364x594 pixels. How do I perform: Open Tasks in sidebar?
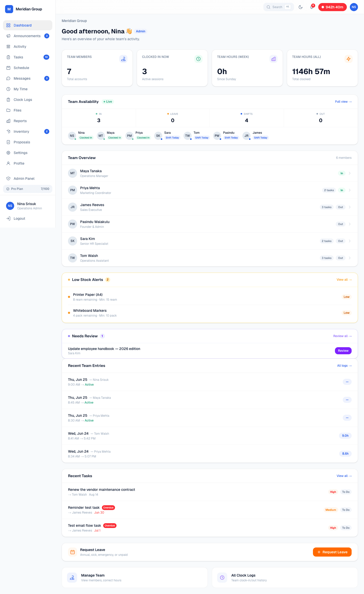pyautogui.click(x=28, y=57)
